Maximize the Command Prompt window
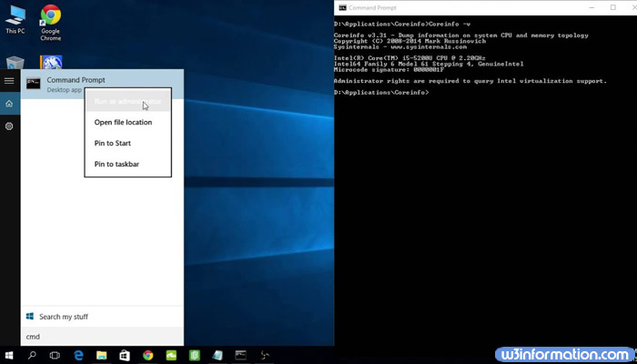Image resolution: width=637 pixels, height=364 pixels. pyautogui.click(x=613, y=7)
